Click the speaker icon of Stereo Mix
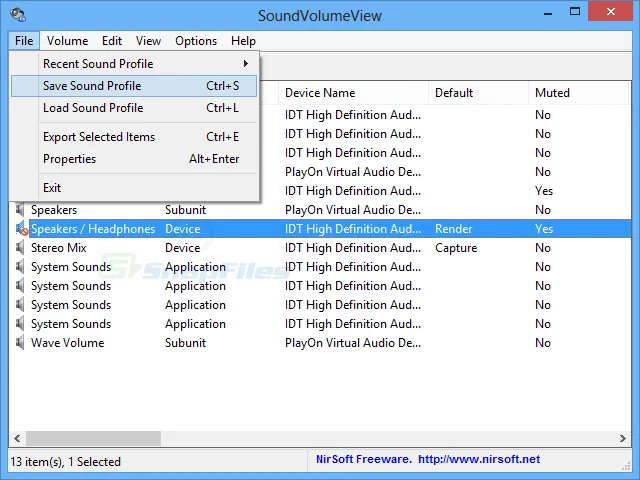The image size is (640, 480). [20, 248]
